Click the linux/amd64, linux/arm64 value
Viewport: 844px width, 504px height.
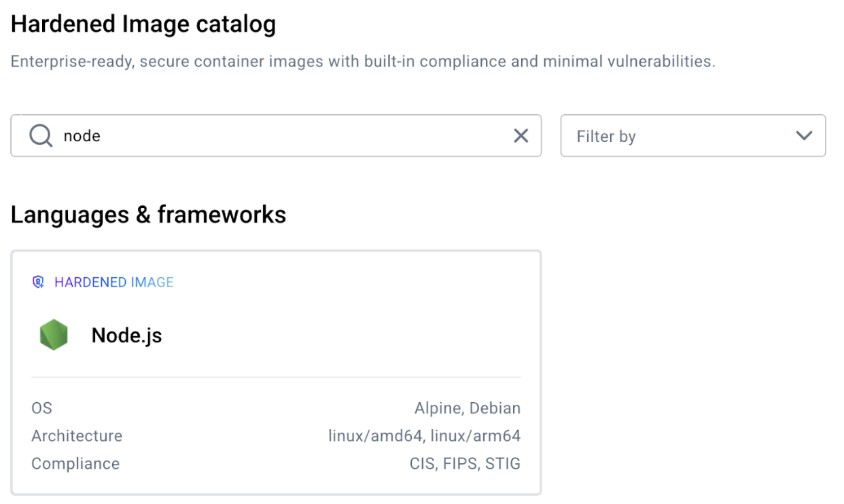pos(424,436)
